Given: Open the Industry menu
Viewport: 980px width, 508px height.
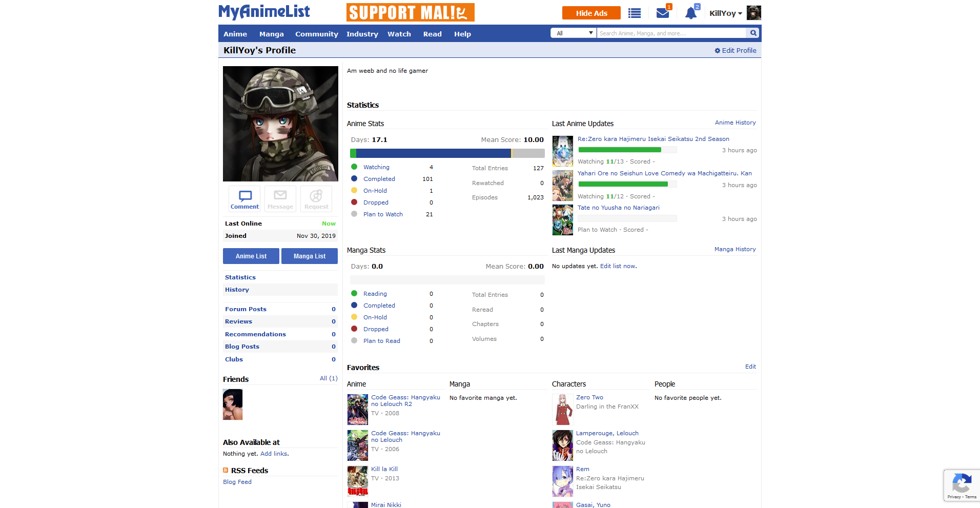Looking at the screenshot, I should [362, 34].
